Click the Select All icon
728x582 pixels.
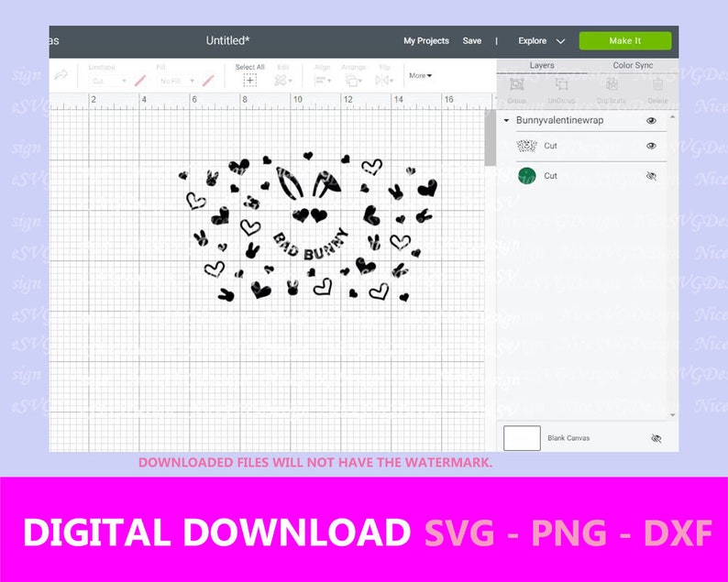(249, 81)
